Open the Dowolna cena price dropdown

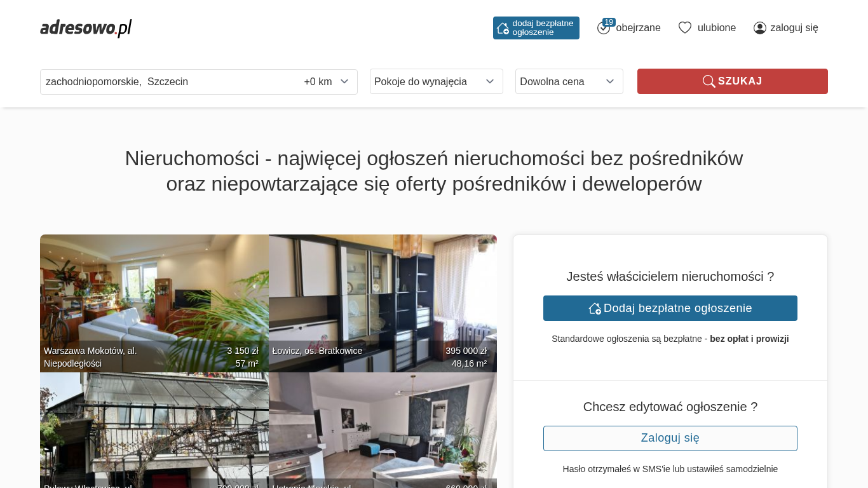pos(569,81)
